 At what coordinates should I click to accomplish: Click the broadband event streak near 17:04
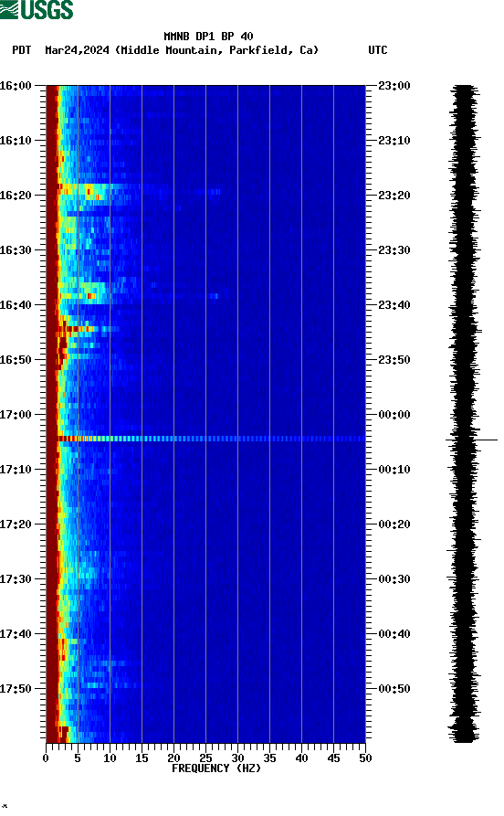tap(211, 439)
